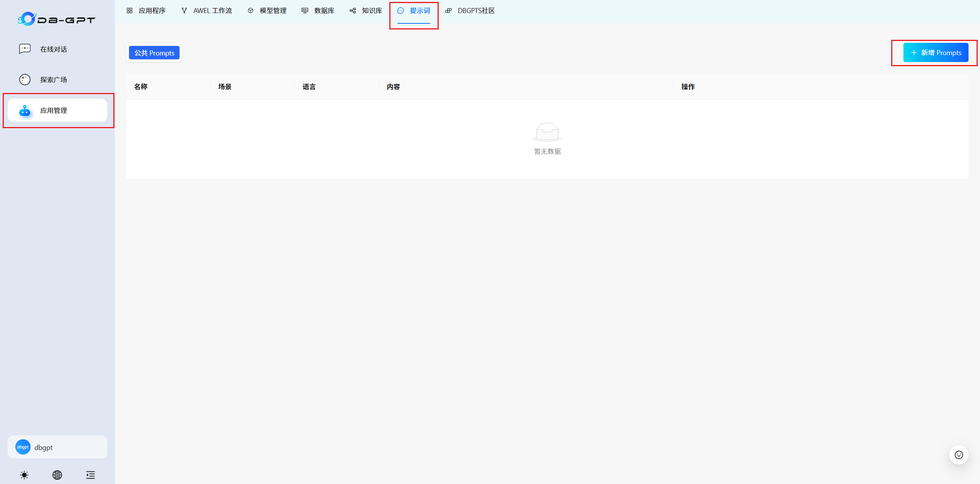980x484 pixels.
Task: Open 探索广场 explore page
Action: click(x=53, y=80)
